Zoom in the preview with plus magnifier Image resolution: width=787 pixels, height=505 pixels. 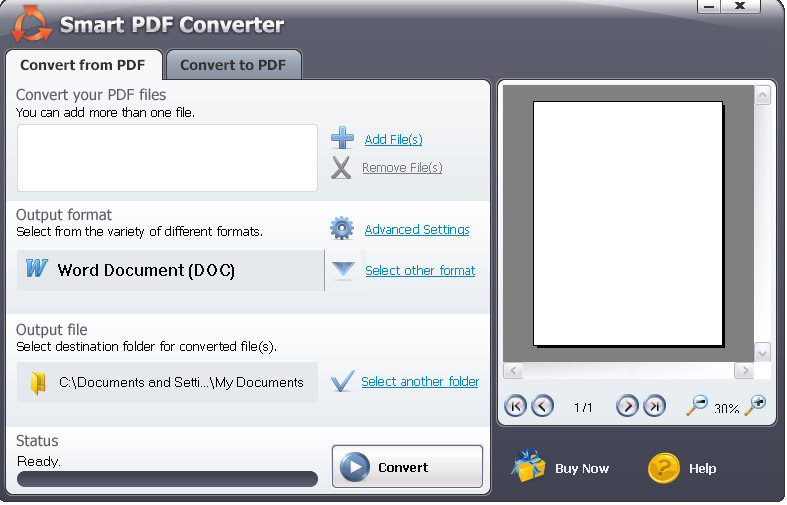pos(755,405)
